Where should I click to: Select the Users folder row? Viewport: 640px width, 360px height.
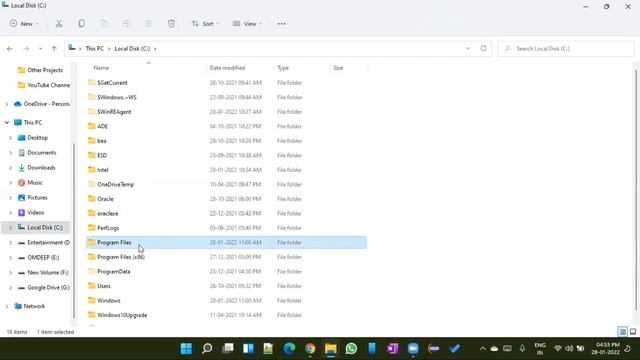227,286
